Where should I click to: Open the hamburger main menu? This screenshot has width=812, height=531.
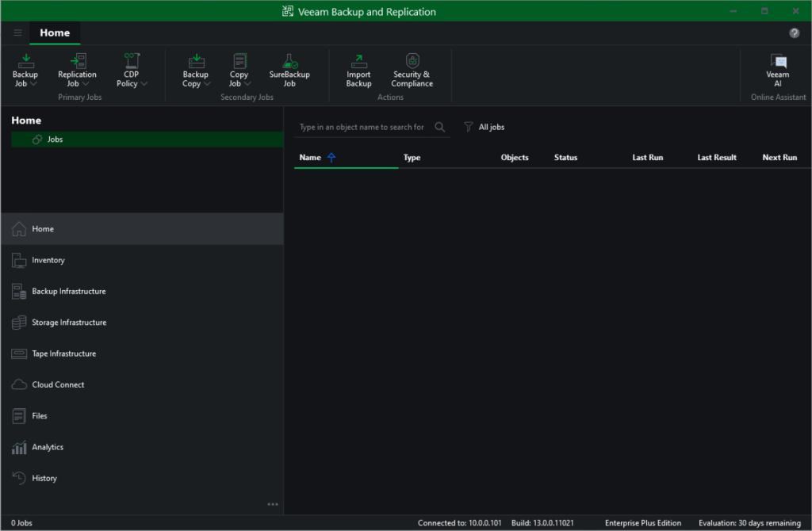17,32
